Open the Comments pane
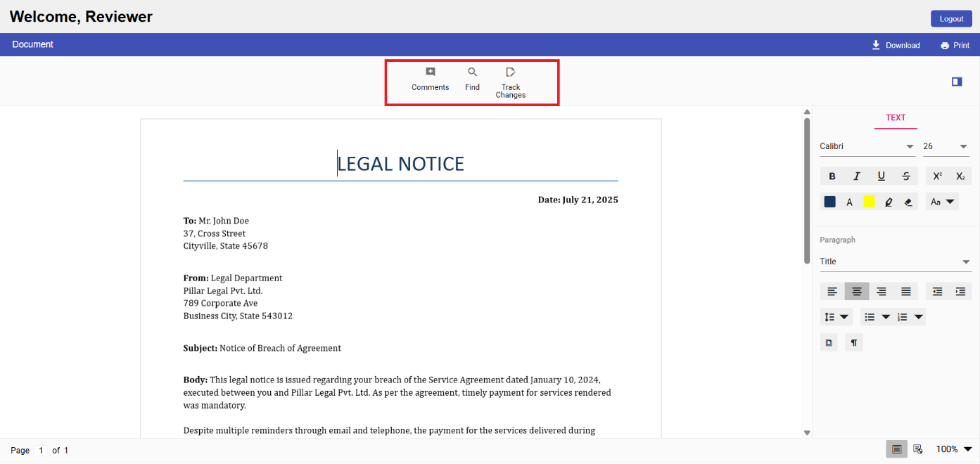The image size is (980, 464). 430,78
